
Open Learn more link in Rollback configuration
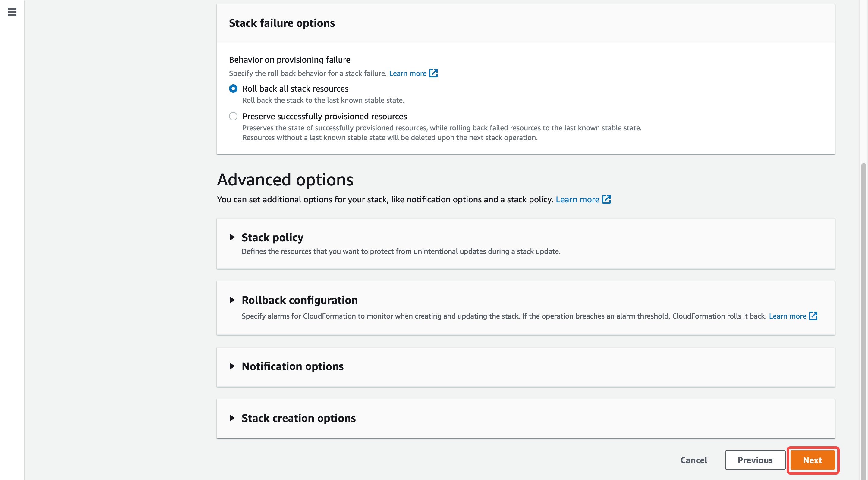click(788, 316)
